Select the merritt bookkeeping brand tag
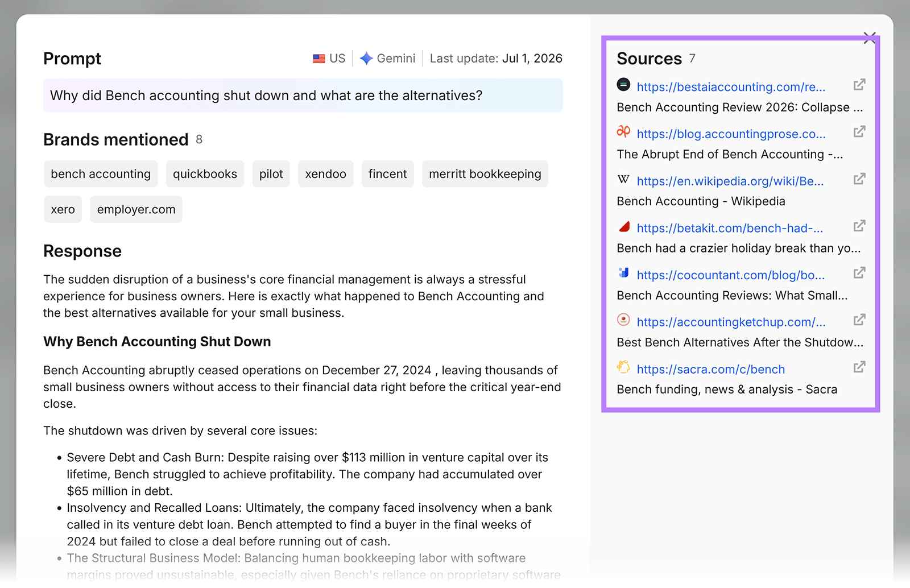910x588 pixels. point(485,174)
